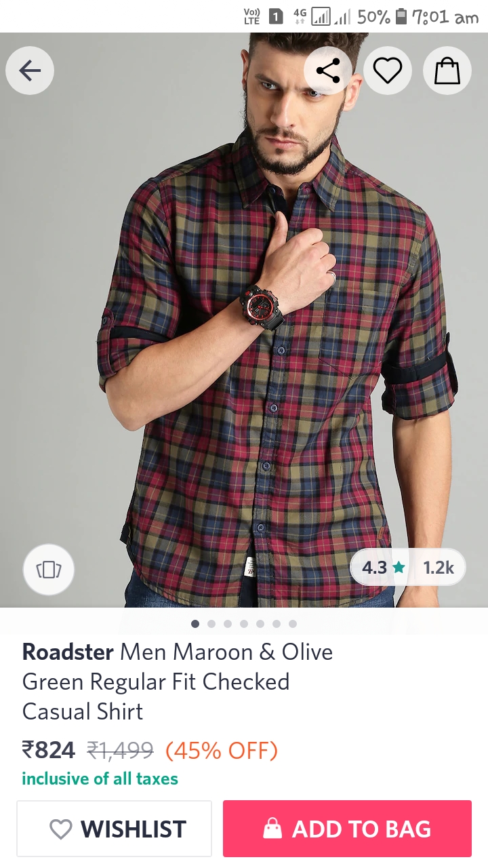Tap the heart icon above the photo

click(388, 71)
